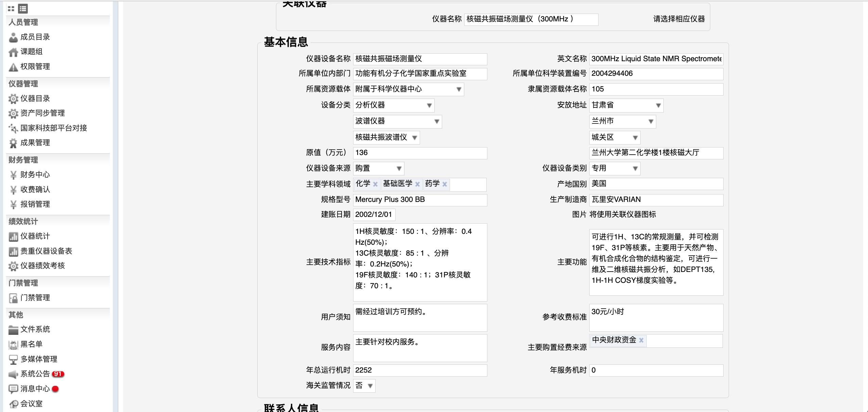This screenshot has width=868, height=412.
Task: Open 仪器绩效考核 link
Action: click(x=42, y=266)
